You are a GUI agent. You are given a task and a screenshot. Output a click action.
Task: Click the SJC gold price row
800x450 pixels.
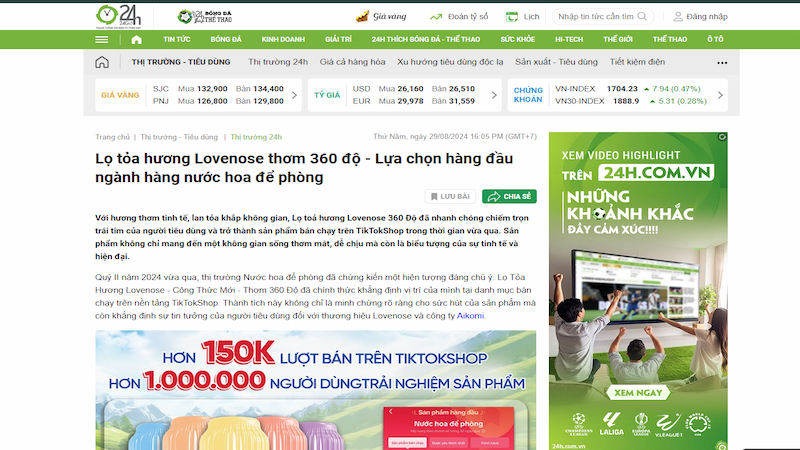coord(218,89)
